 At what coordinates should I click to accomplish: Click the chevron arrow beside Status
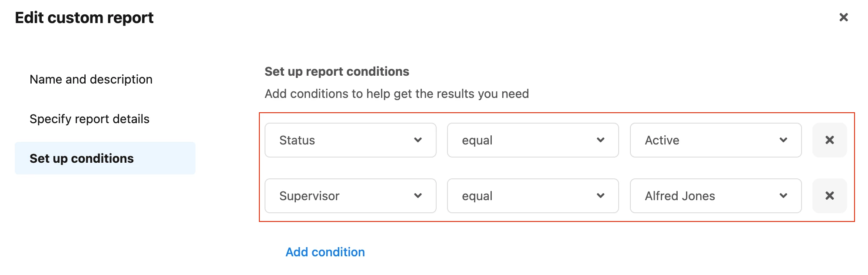(x=418, y=140)
